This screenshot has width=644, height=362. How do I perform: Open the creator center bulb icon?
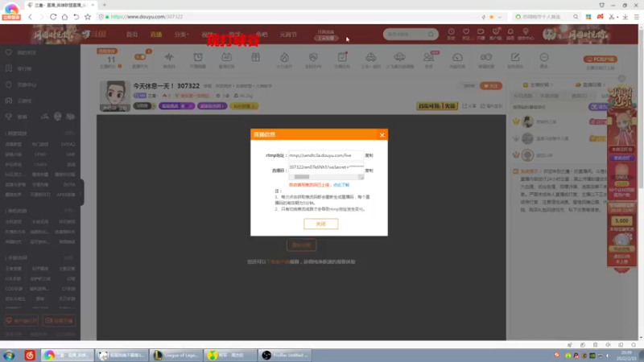pyautogui.click(x=526, y=34)
